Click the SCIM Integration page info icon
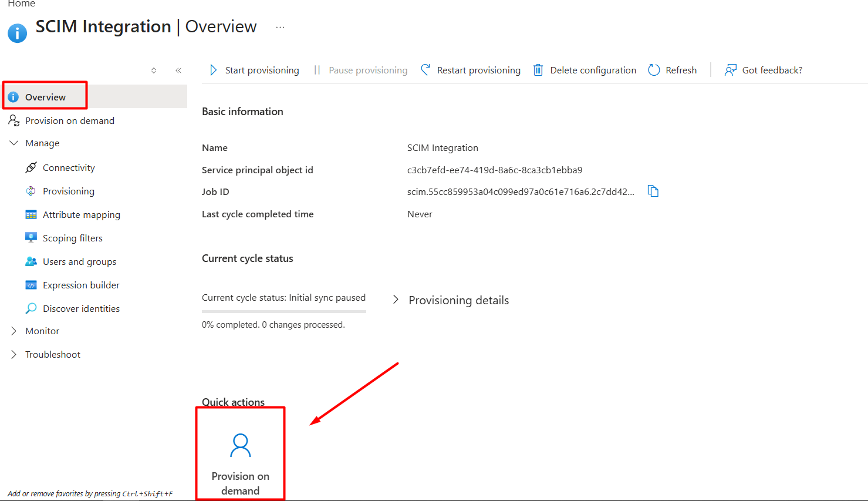This screenshot has width=868, height=501. click(x=17, y=33)
